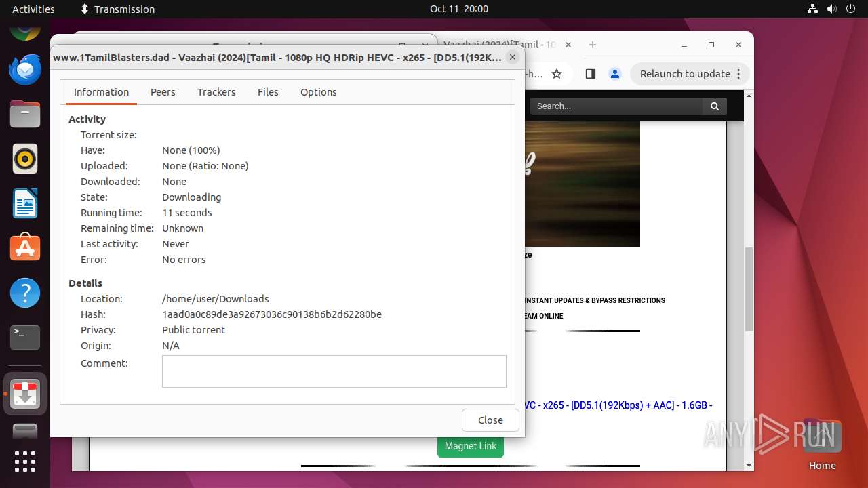Open the Trackers tab
The width and height of the screenshot is (868, 488).
[216, 92]
